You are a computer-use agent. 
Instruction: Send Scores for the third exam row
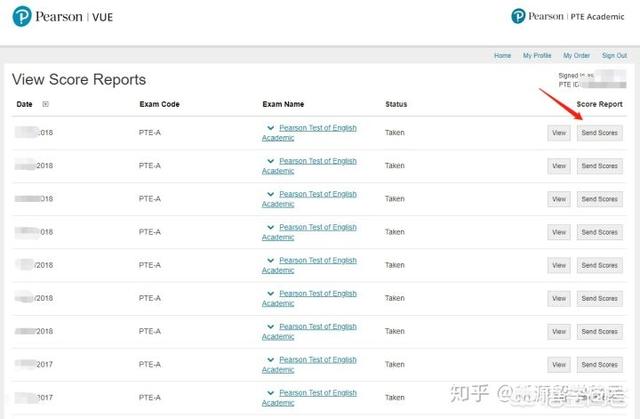coord(600,199)
